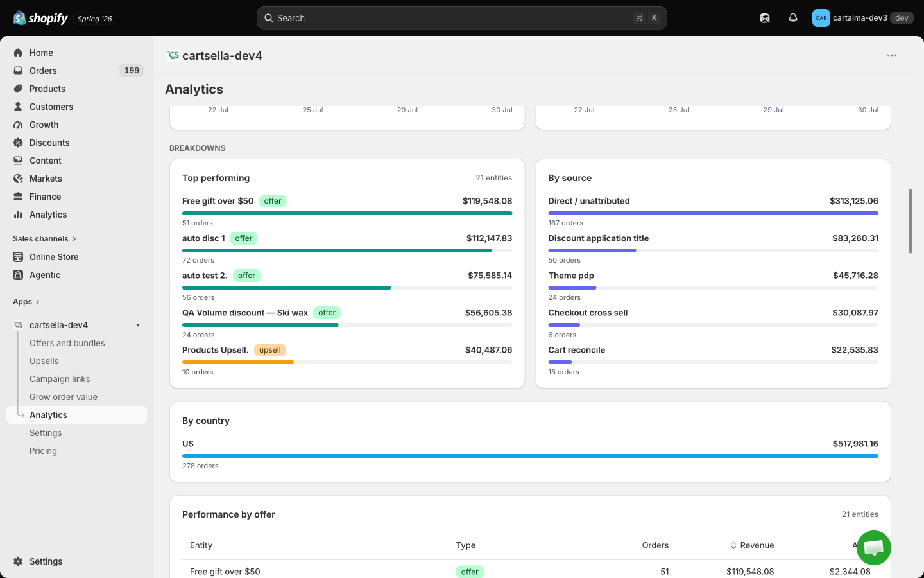
Task: Click the Markets globe icon in the sidebar
Action: click(x=18, y=179)
